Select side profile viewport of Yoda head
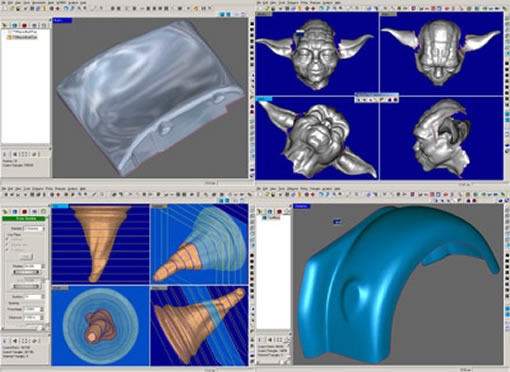510x372 pixels. (441, 138)
